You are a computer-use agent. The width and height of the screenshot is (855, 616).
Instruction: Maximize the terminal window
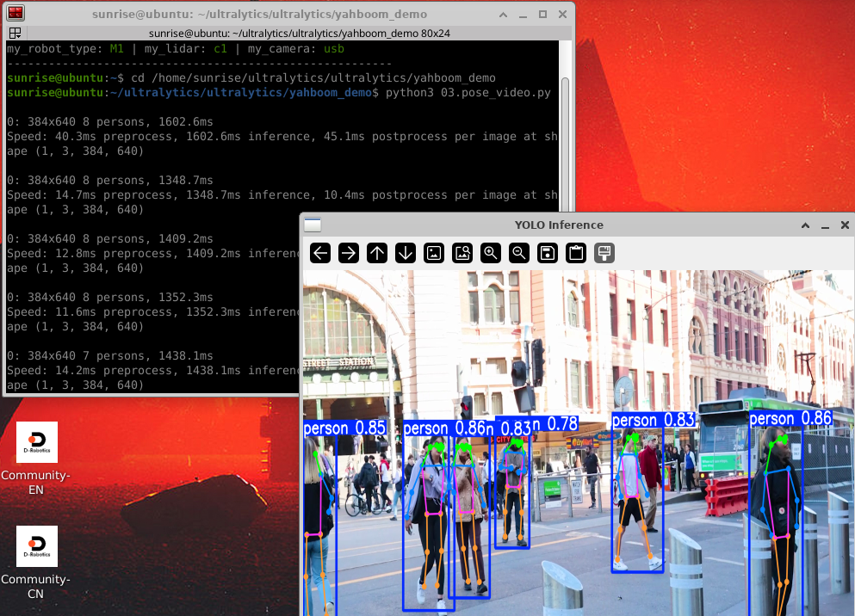(x=542, y=14)
